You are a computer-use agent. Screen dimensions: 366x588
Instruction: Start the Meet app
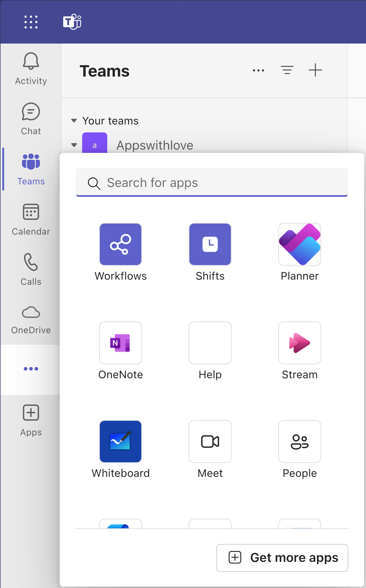click(x=210, y=442)
